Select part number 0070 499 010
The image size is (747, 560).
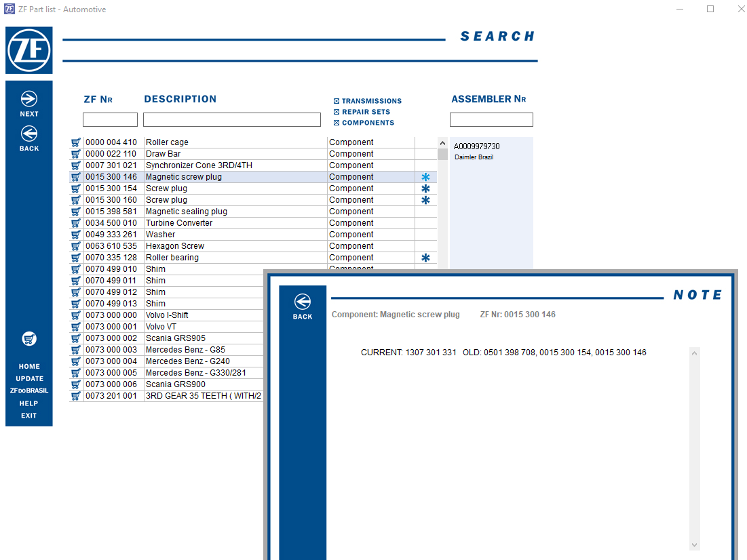(x=111, y=269)
